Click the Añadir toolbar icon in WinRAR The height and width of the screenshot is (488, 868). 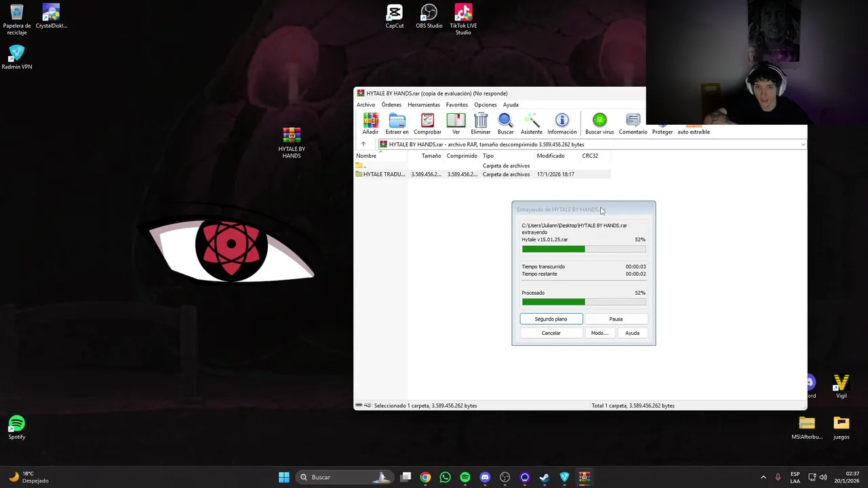(x=370, y=123)
